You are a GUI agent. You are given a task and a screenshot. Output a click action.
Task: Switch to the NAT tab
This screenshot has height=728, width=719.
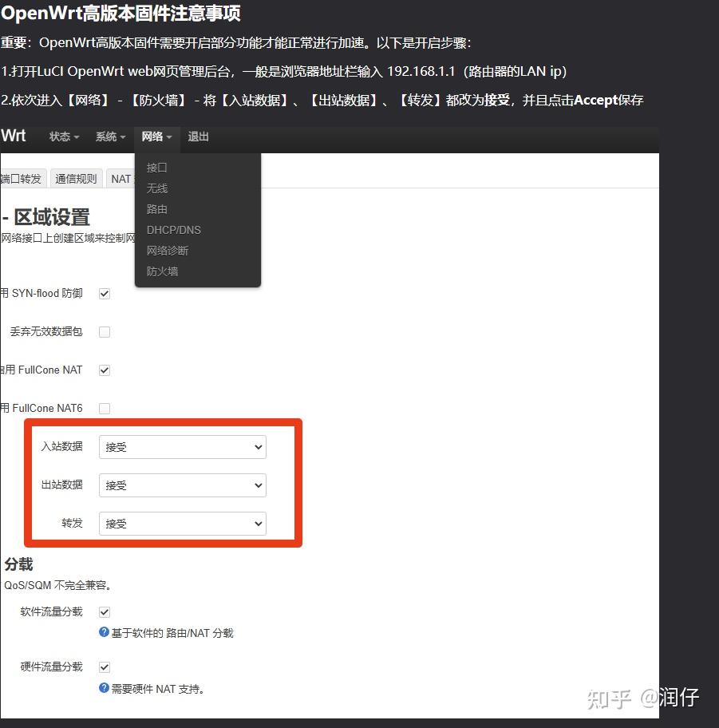point(121,178)
